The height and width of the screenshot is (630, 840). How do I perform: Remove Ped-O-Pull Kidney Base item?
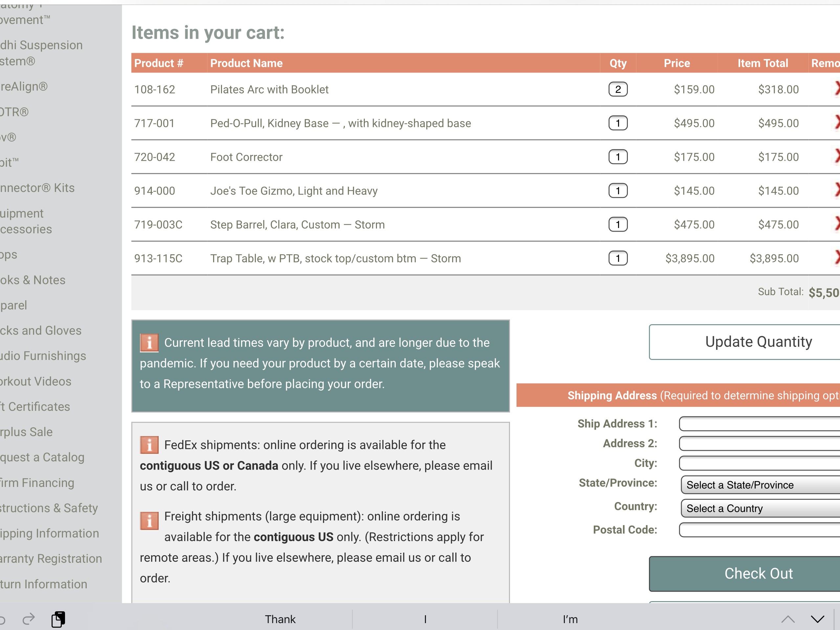837,122
